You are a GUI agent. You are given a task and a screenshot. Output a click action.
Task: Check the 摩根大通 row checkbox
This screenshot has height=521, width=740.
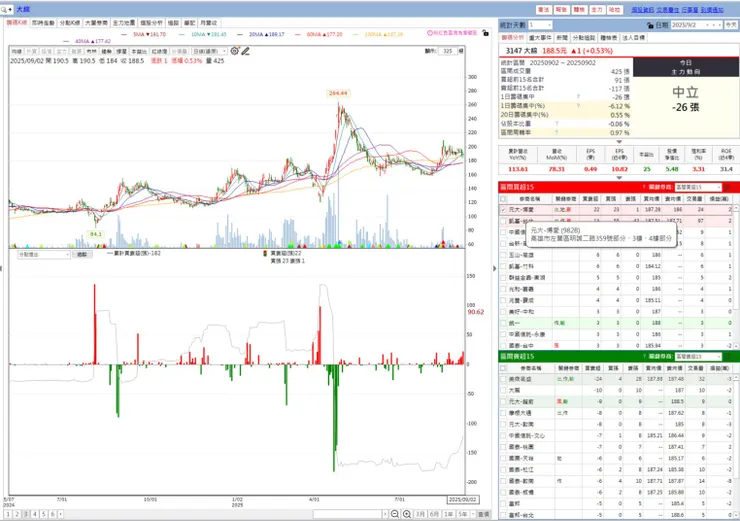[x=503, y=413]
